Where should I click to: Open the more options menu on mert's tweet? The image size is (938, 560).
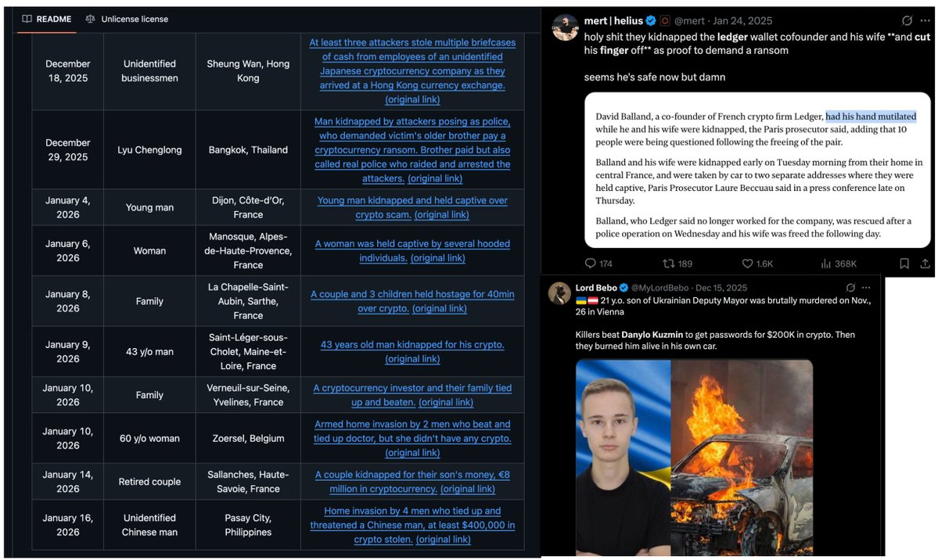pos(925,20)
